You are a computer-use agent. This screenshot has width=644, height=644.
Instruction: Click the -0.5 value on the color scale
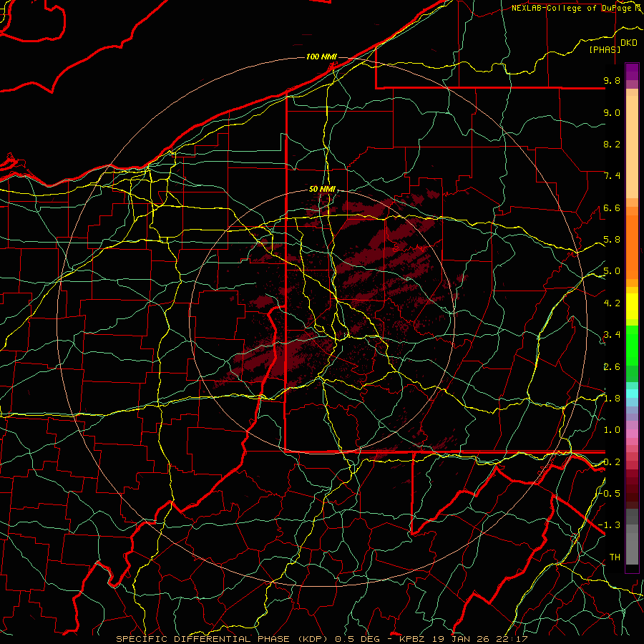coord(609,493)
